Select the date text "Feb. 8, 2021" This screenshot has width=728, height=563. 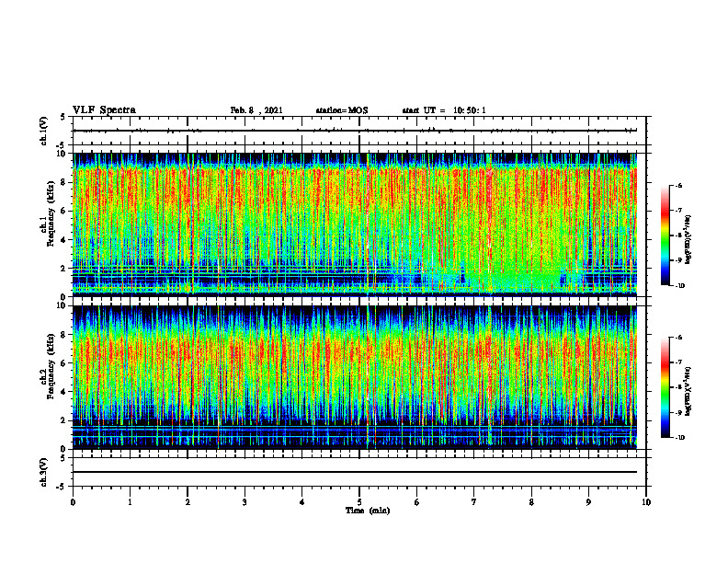pyautogui.click(x=256, y=110)
